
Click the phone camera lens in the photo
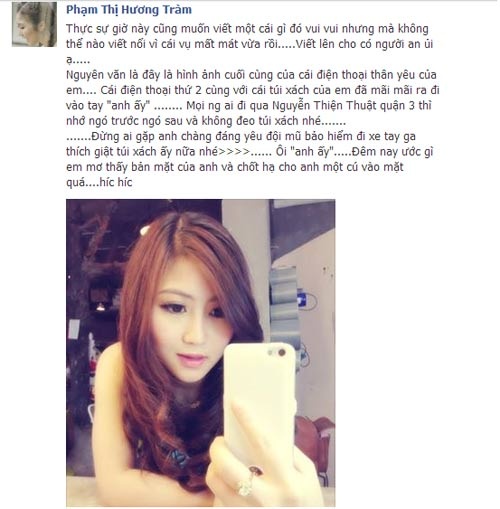pyautogui.click(x=282, y=352)
